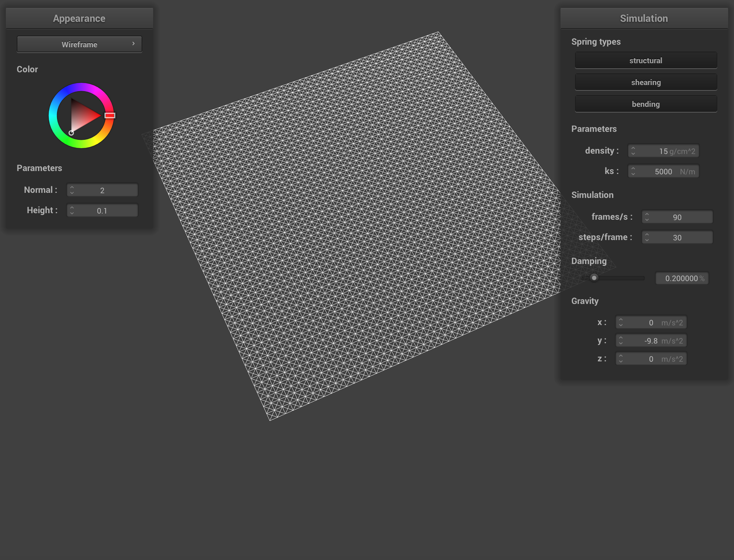Click the gravity z stepper arrows

click(621, 358)
